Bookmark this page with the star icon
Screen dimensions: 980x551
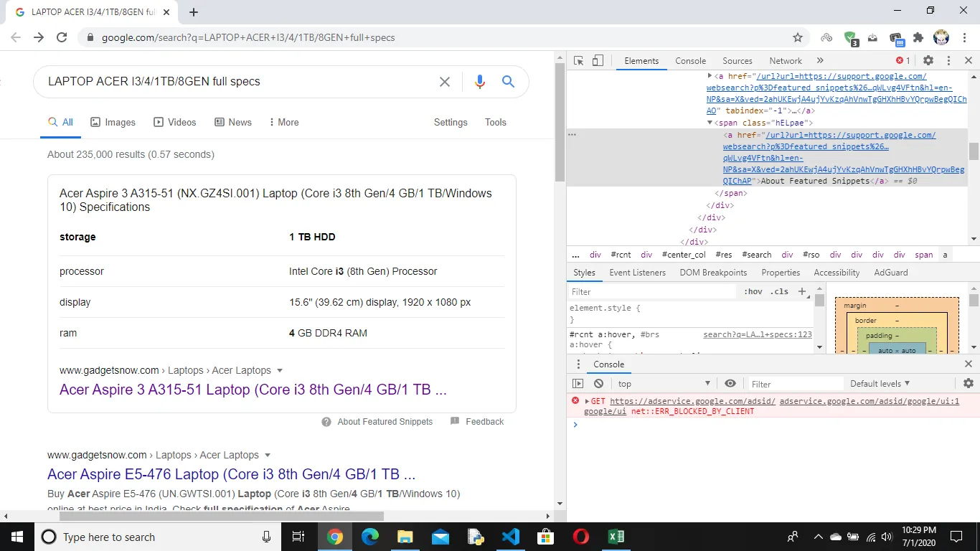click(x=798, y=37)
